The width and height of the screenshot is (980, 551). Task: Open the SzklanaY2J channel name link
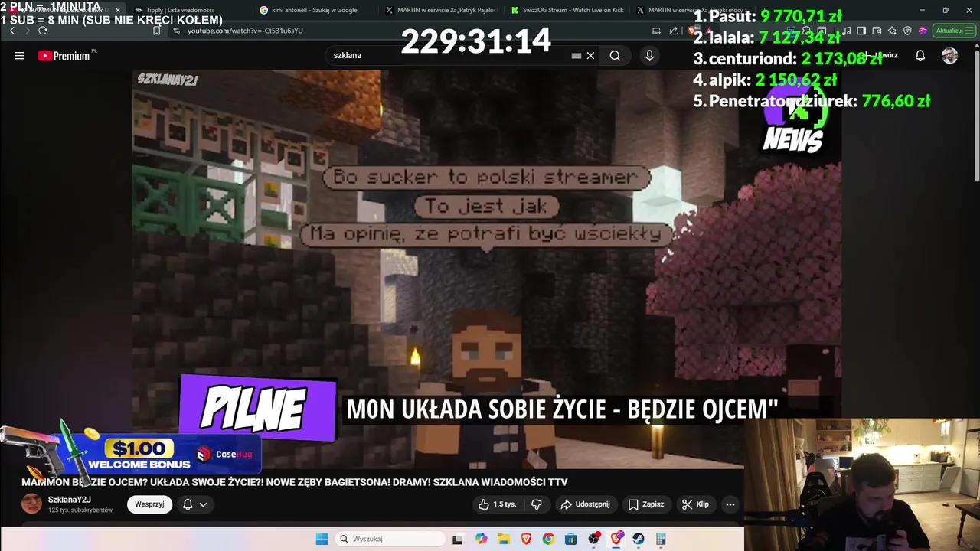coord(70,500)
